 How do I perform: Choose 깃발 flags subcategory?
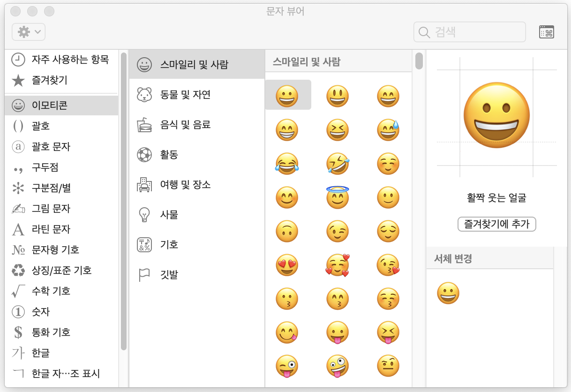point(197,275)
